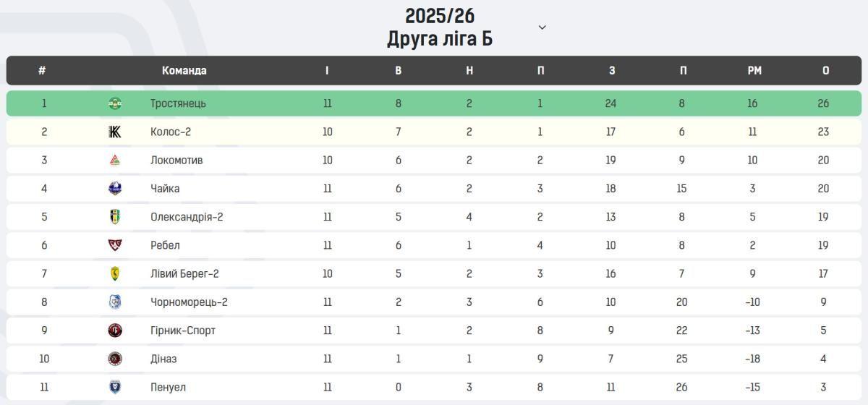
Task: Click the Ребел club logo
Action: 115,245
